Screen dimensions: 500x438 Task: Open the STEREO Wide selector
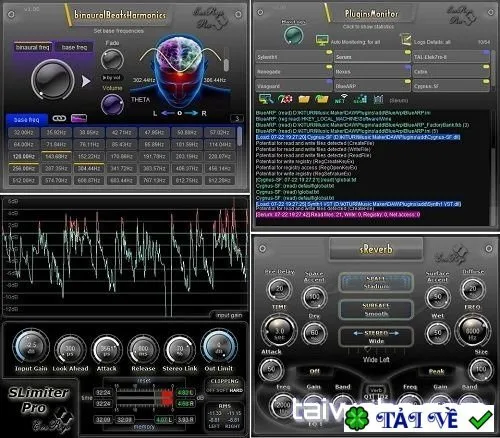click(376, 337)
